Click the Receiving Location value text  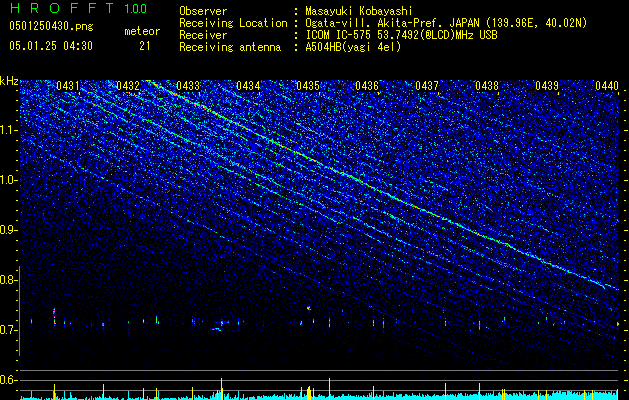click(x=446, y=23)
